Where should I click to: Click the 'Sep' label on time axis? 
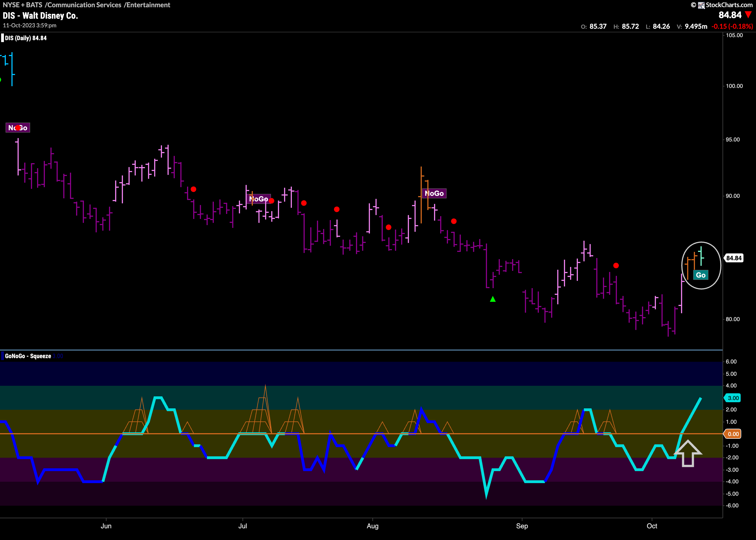(522, 526)
